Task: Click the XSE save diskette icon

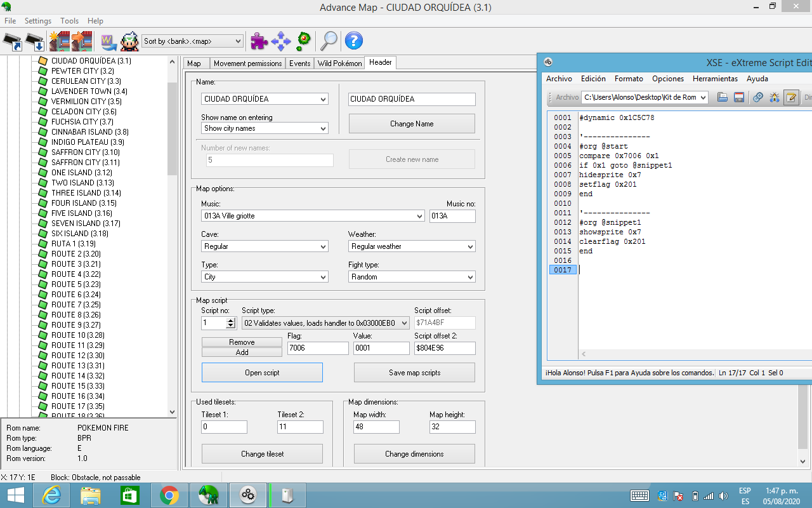Action: coord(738,97)
